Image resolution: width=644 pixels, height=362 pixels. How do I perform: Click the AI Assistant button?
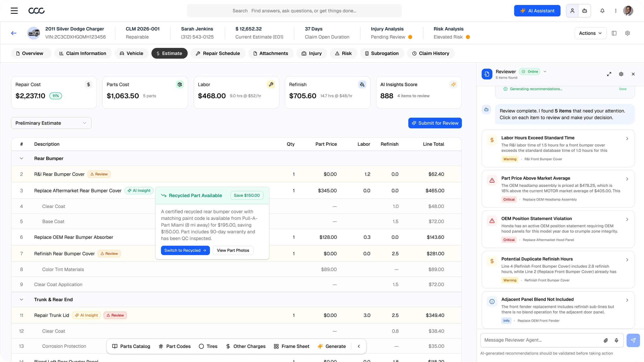tap(537, 11)
